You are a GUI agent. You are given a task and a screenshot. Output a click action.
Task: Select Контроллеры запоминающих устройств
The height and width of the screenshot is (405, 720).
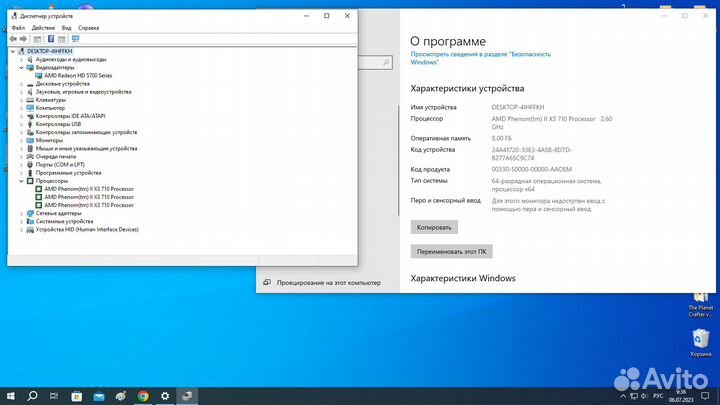(x=86, y=132)
